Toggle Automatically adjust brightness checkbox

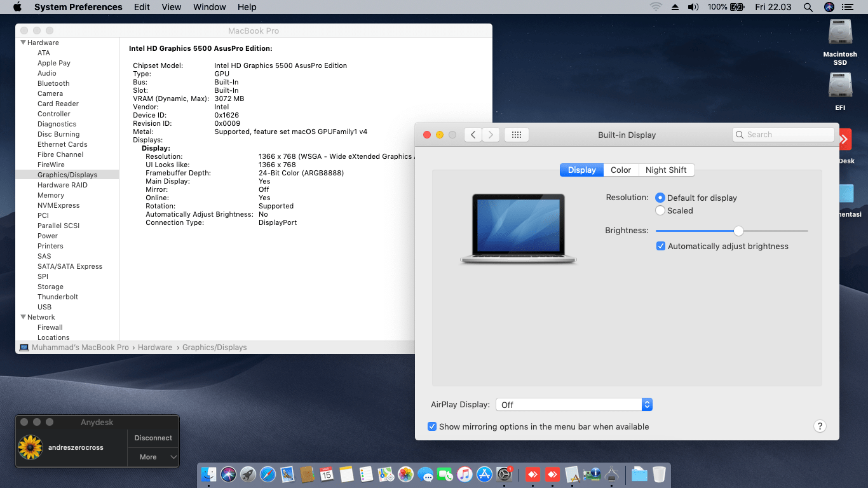[661, 246]
